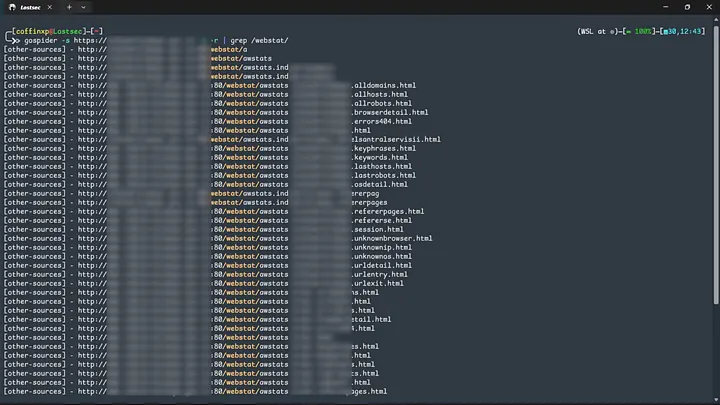Click '.alldomains.html' URL ending

(x=383, y=85)
